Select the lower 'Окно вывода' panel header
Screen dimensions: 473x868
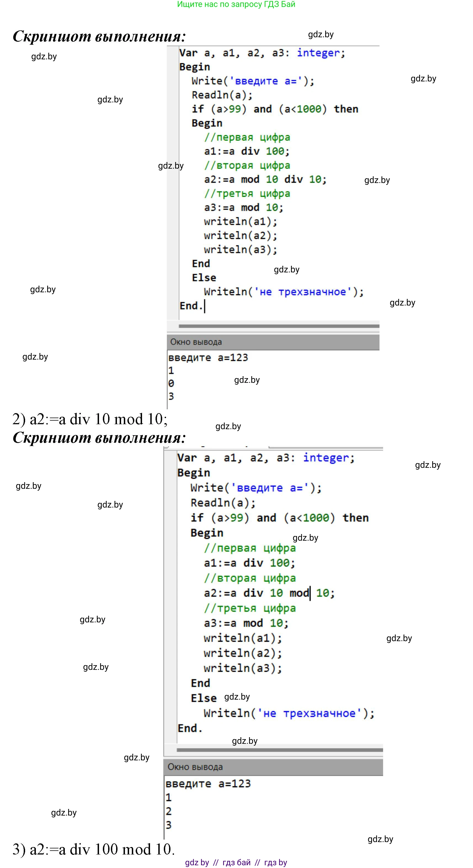[x=273, y=767]
